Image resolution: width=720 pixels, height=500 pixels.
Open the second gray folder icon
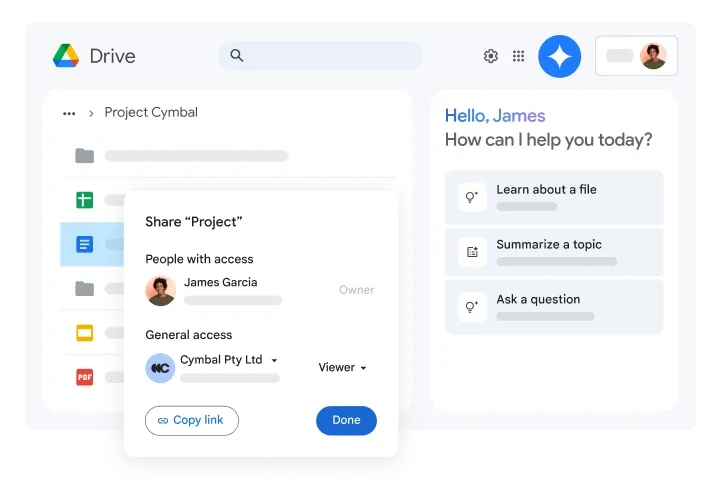pyautogui.click(x=84, y=288)
